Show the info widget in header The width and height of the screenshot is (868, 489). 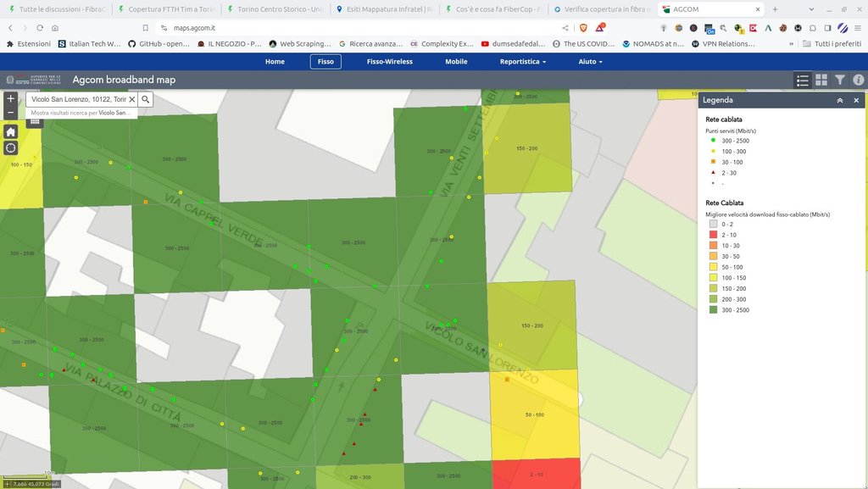click(858, 80)
